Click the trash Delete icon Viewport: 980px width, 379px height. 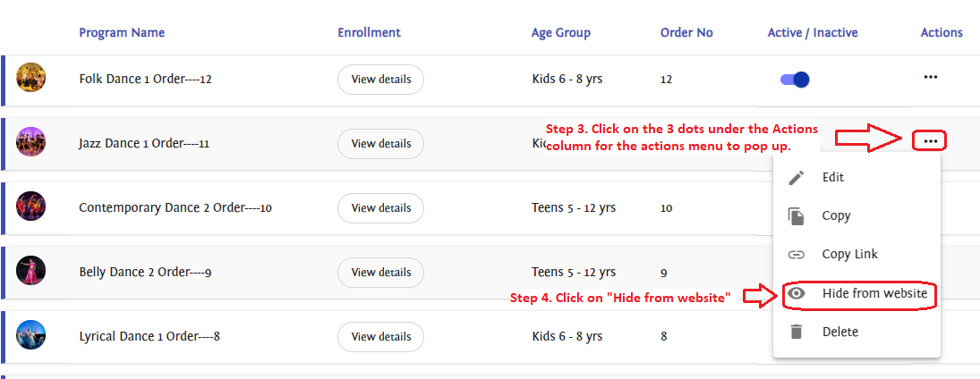coord(796,333)
